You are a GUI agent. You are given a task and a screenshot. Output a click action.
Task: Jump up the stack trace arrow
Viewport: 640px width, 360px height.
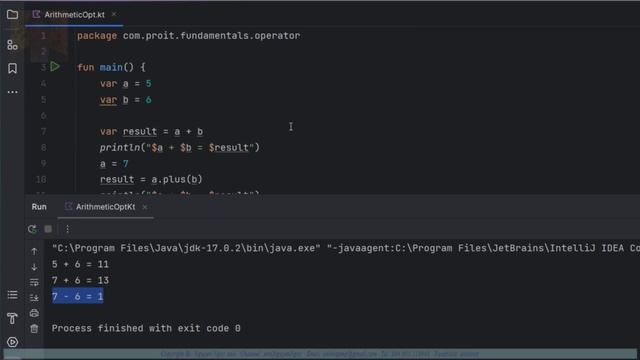(x=34, y=251)
